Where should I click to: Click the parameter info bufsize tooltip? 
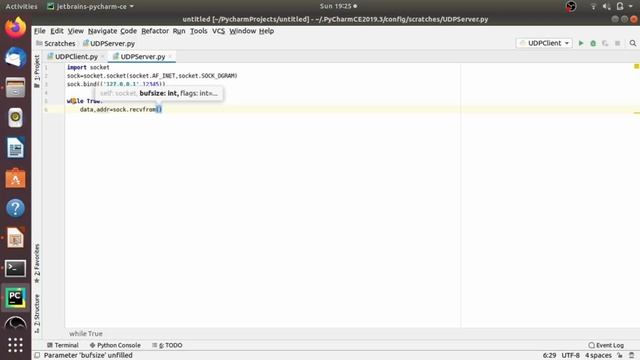(159, 93)
